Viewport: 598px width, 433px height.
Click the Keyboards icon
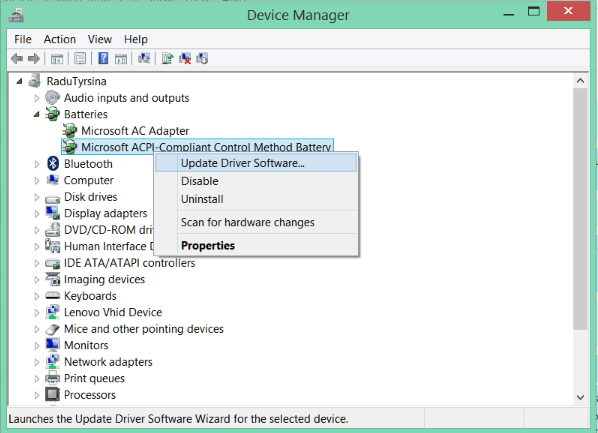pyautogui.click(x=53, y=295)
